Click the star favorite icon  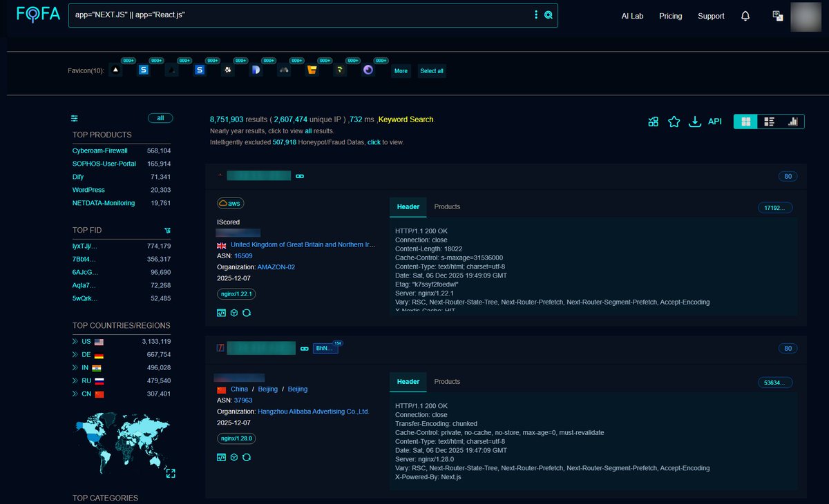pos(674,122)
